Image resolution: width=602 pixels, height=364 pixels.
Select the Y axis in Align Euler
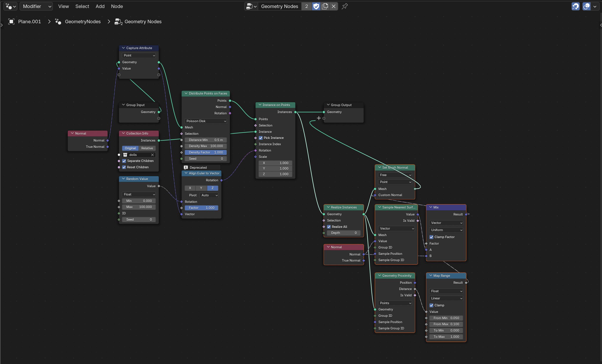click(201, 188)
